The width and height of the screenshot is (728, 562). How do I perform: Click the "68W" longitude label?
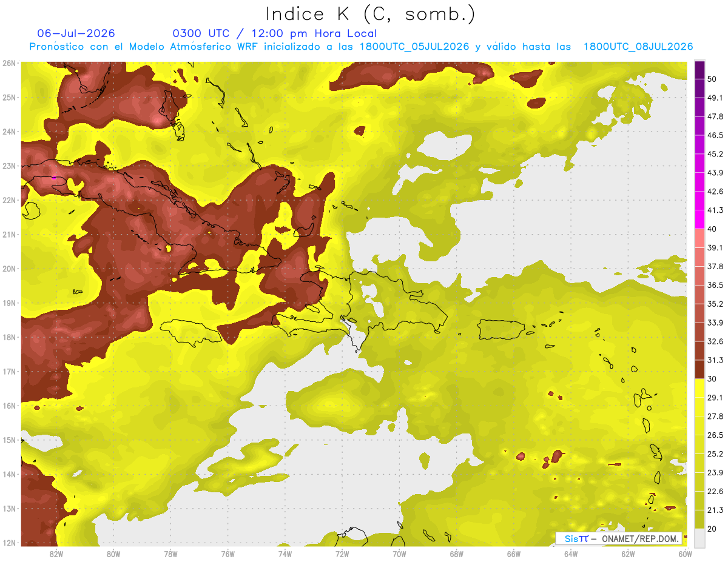click(457, 554)
